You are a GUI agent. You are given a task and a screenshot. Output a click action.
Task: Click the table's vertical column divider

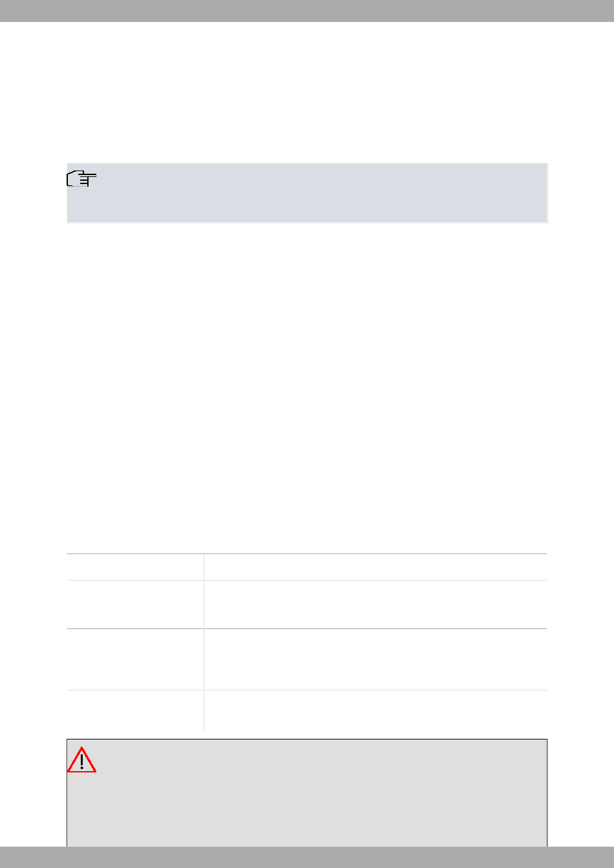tap(204, 642)
